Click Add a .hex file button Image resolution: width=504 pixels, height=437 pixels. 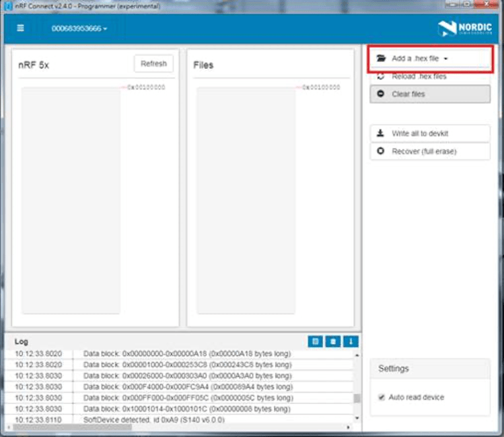430,59
